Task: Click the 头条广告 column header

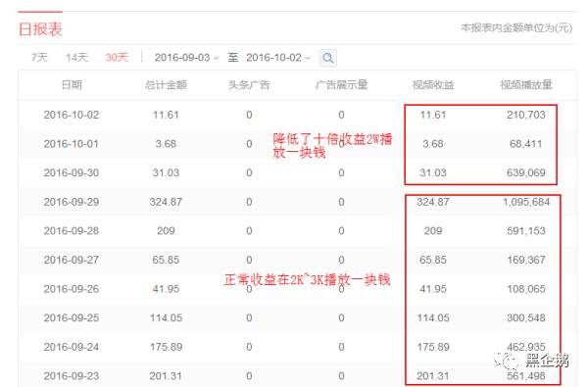Action: point(249,85)
